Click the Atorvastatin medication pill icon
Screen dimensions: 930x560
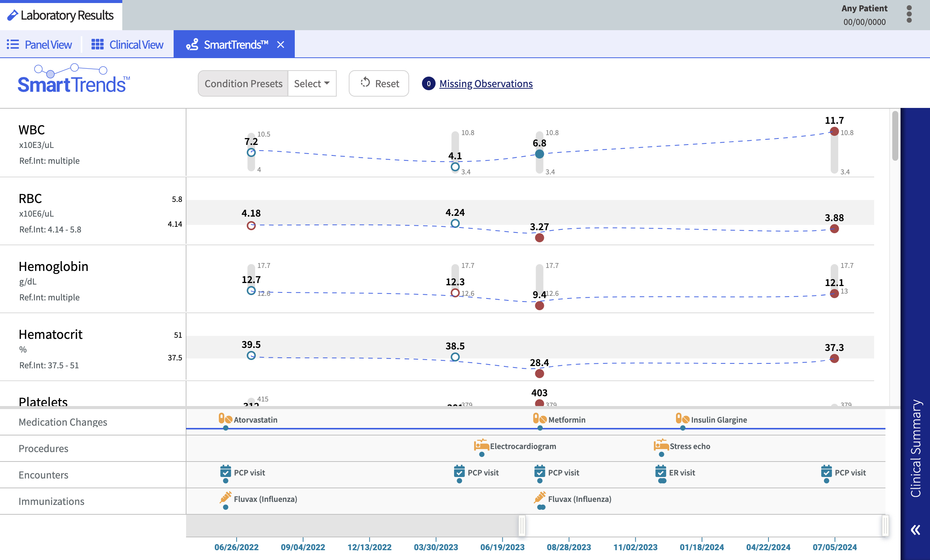tap(225, 419)
